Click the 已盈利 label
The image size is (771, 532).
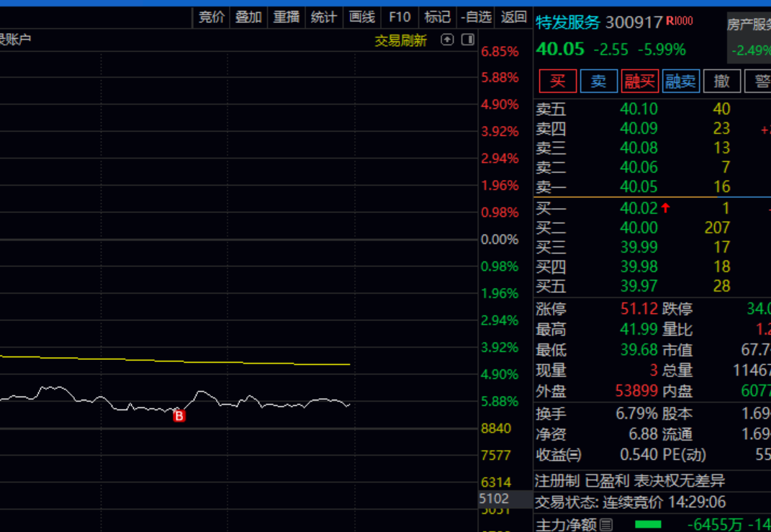(x=606, y=481)
